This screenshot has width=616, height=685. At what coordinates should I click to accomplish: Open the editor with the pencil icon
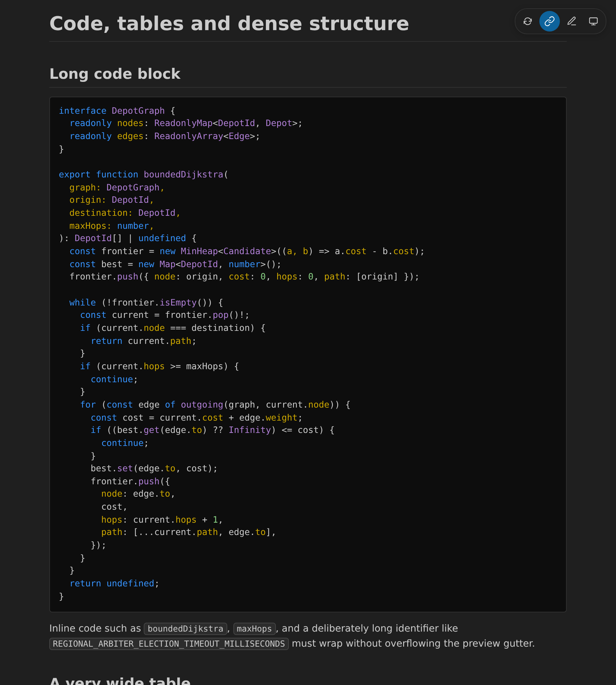pyautogui.click(x=572, y=21)
